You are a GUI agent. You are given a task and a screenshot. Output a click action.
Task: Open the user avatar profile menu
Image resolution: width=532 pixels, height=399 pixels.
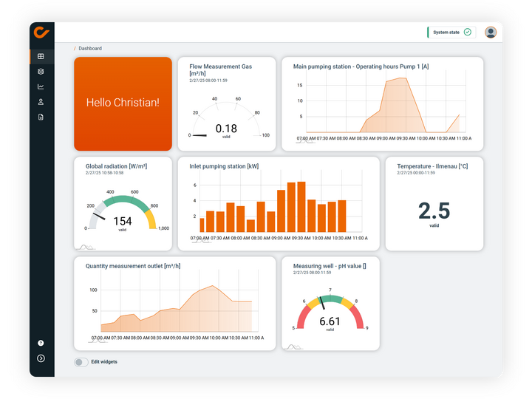pos(491,33)
